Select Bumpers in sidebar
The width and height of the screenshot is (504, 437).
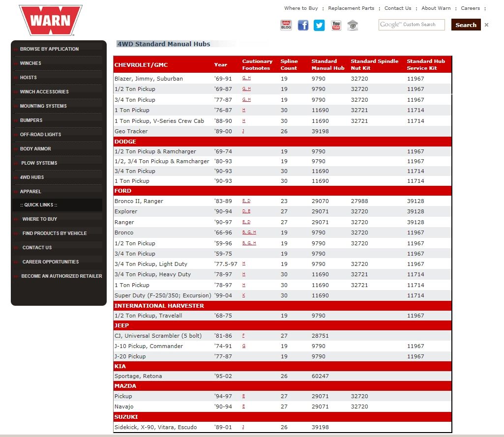coord(31,120)
